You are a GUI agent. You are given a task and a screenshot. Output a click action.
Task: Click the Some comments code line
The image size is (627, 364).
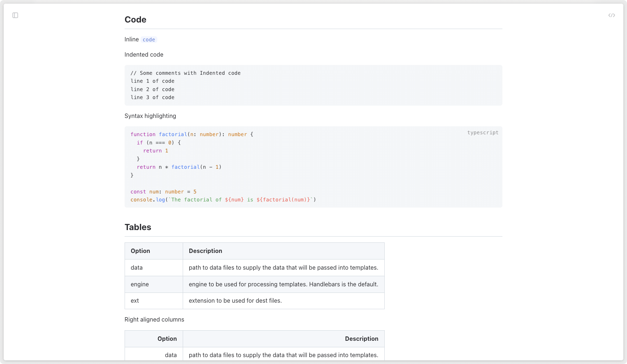pyautogui.click(x=186, y=73)
